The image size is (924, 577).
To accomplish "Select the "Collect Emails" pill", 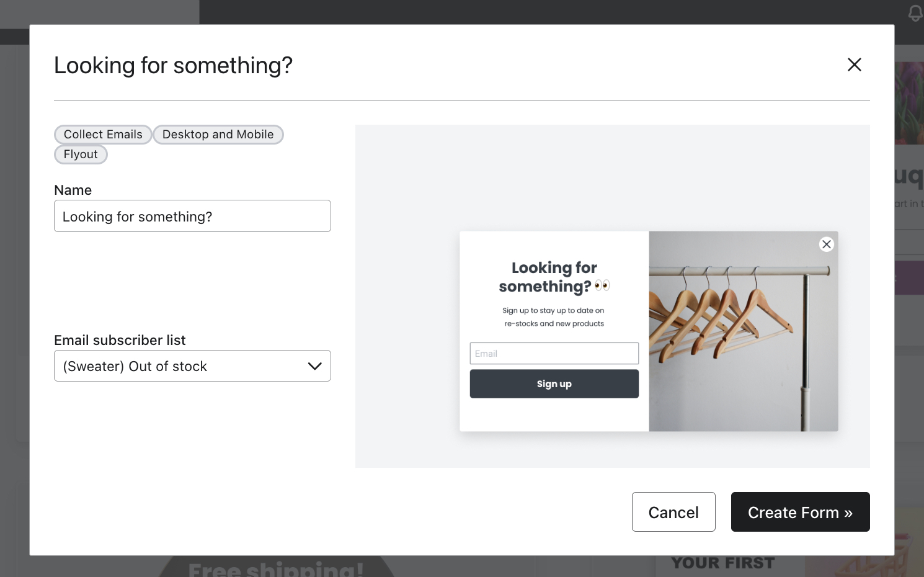I will point(103,135).
